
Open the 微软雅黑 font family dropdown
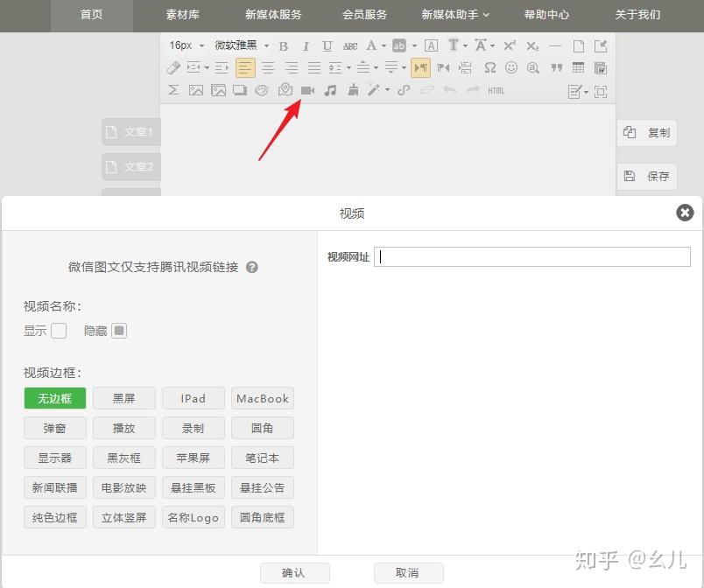pos(241,45)
